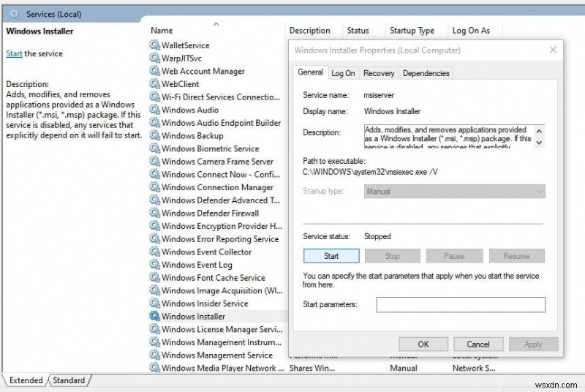
Task: Click the gear icon for Web Account Manager
Action: [x=154, y=71]
